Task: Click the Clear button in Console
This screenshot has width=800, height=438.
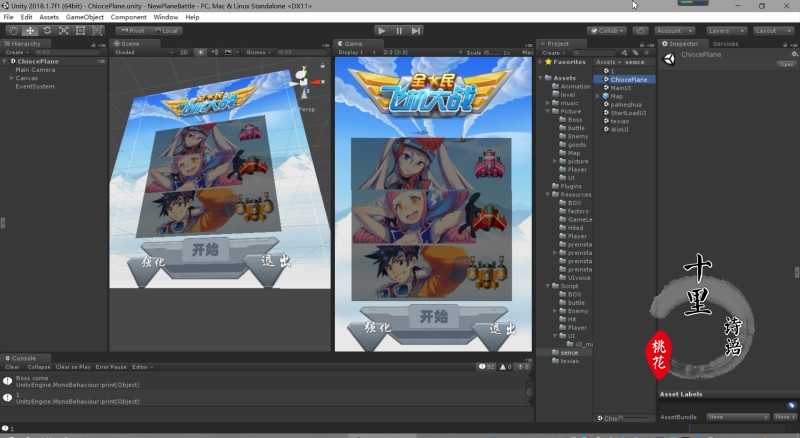Action: [12, 367]
